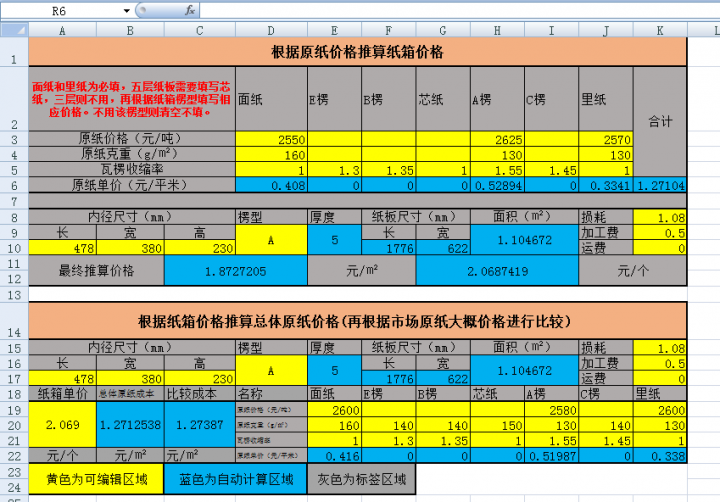Click yellow 楞型 cell A in top table
Screen dimensions: 720x502
(270, 240)
